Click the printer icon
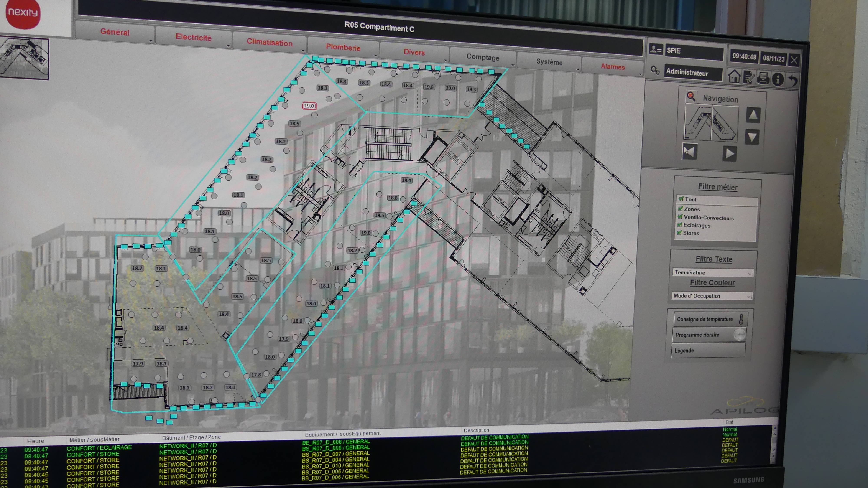Image resolution: width=868 pixels, height=488 pixels. (763, 78)
